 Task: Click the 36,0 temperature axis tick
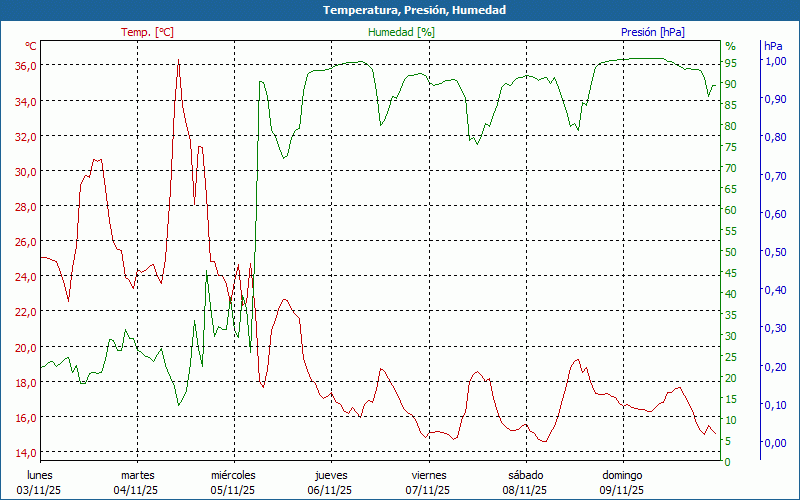click(x=25, y=65)
